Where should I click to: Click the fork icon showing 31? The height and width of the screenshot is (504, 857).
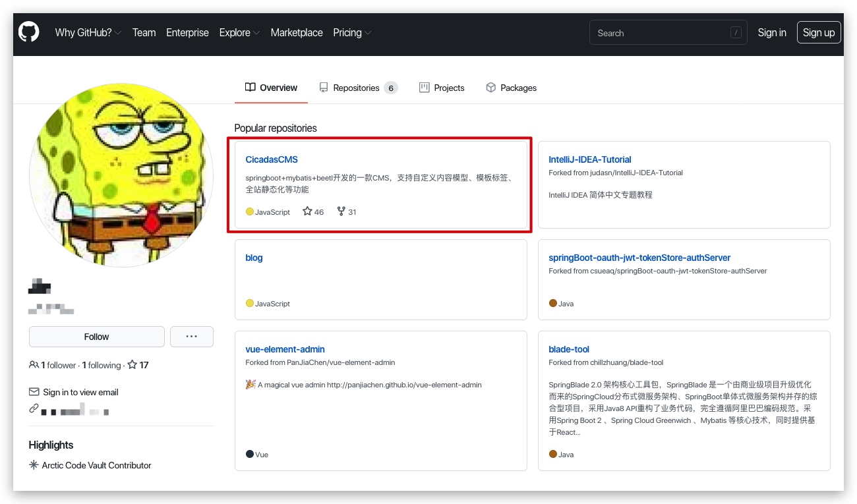coord(341,211)
